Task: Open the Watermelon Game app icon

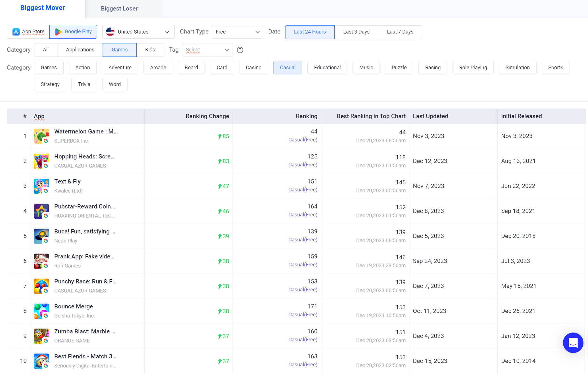Action: pos(41,136)
